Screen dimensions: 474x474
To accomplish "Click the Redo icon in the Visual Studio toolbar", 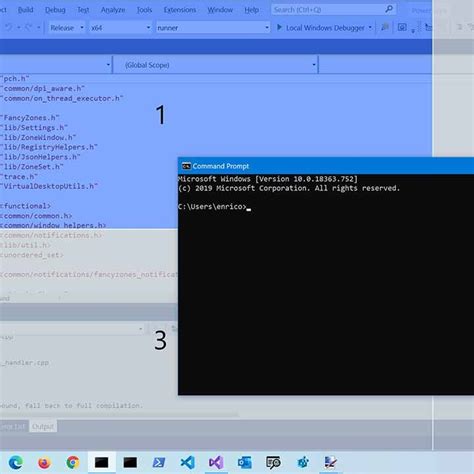I will click(29, 28).
